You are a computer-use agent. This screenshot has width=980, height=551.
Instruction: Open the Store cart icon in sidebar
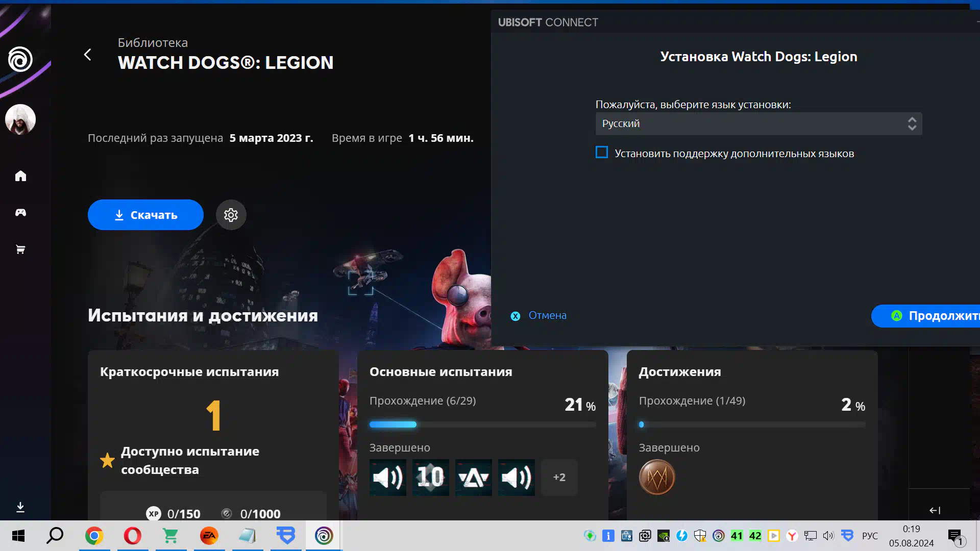coord(20,249)
